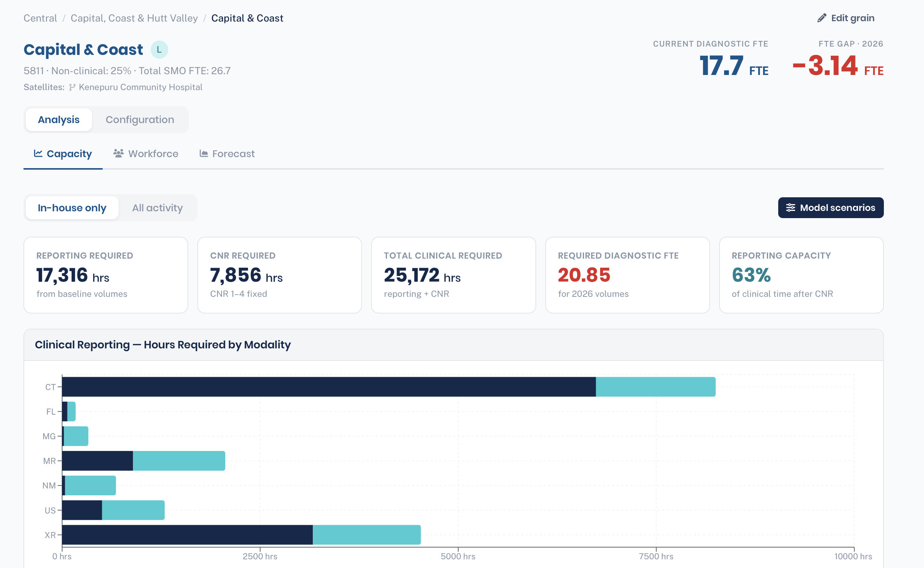Click the teal XR bar segment
This screenshot has width=924, height=568.
[367, 535]
